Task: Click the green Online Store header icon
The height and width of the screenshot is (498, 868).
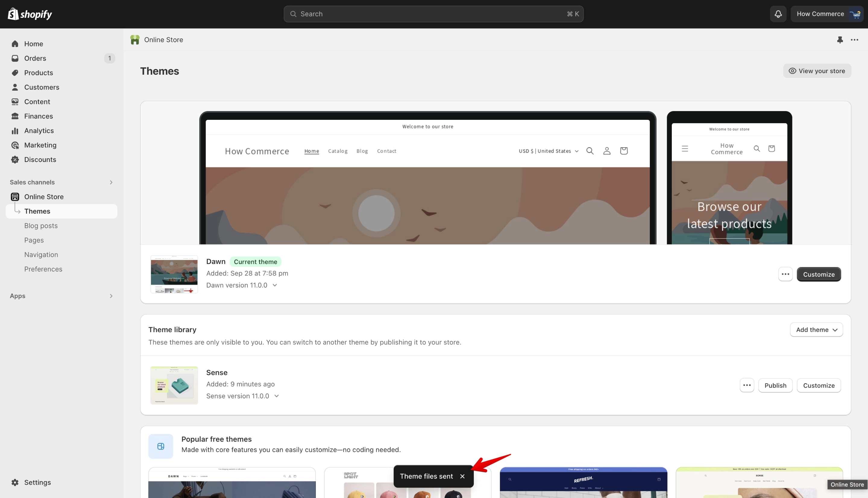Action: (x=135, y=40)
